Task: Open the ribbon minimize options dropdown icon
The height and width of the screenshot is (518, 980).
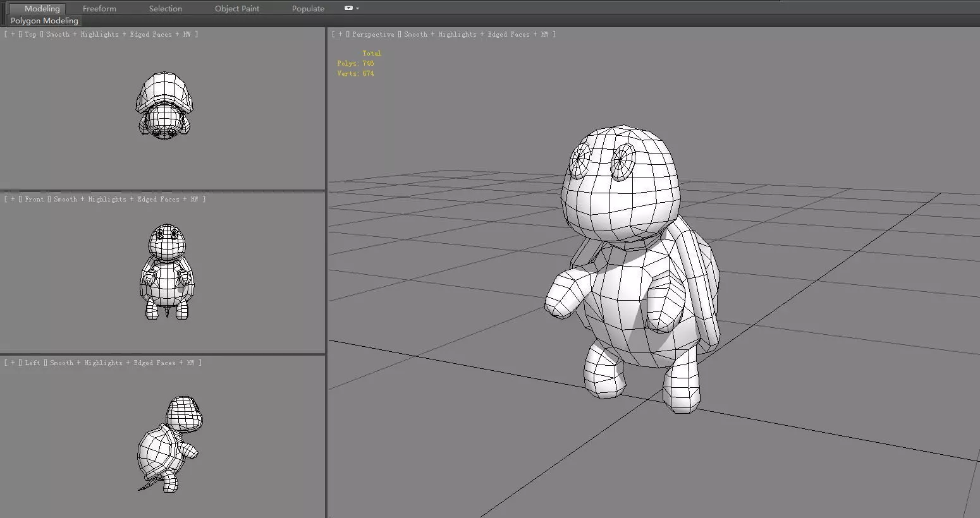Action: (352, 8)
